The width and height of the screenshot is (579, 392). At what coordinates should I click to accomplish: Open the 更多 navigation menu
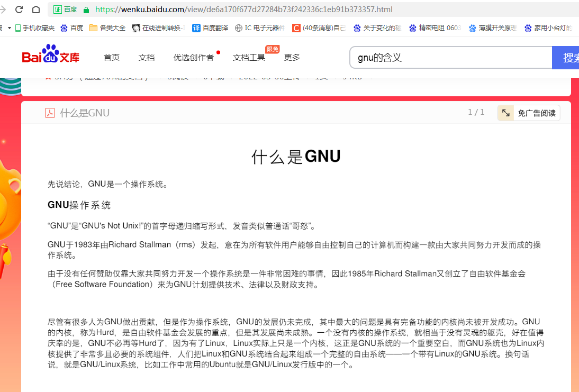pyautogui.click(x=292, y=57)
